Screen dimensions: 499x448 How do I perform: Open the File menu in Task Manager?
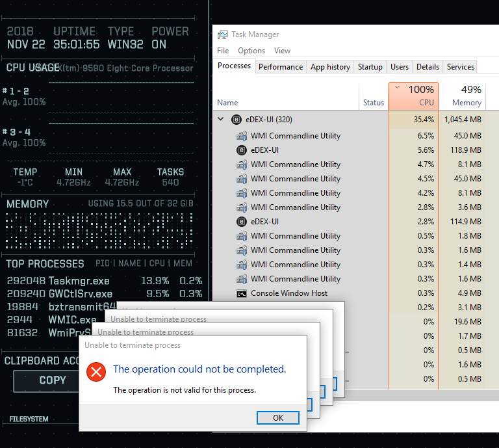pyautogui.click(x=223, y=51)
